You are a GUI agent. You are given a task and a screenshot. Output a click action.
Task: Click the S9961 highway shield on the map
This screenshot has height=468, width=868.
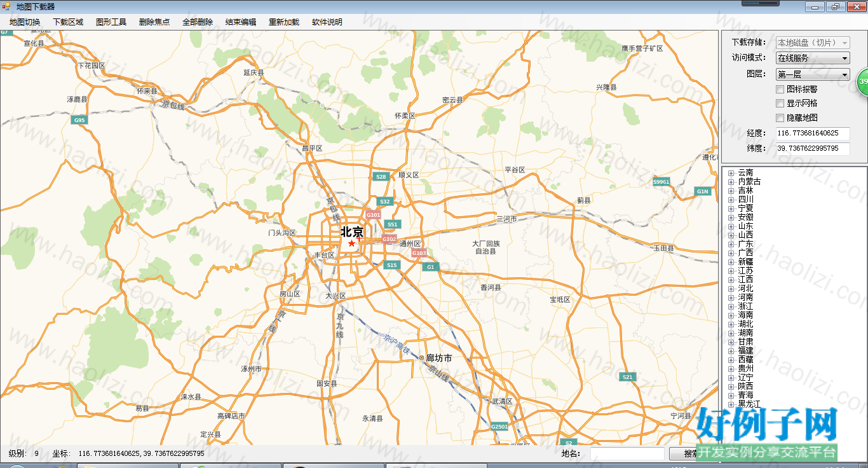(661, 182)
